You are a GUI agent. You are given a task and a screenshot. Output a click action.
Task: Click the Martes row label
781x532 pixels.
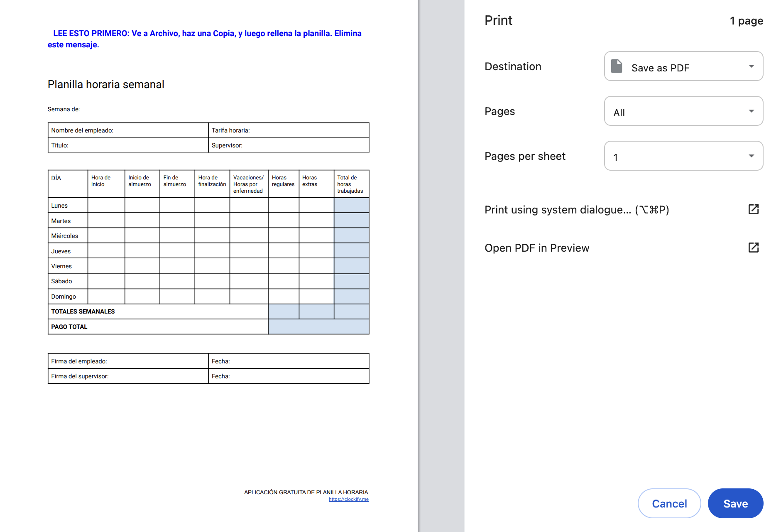point(61,221)
